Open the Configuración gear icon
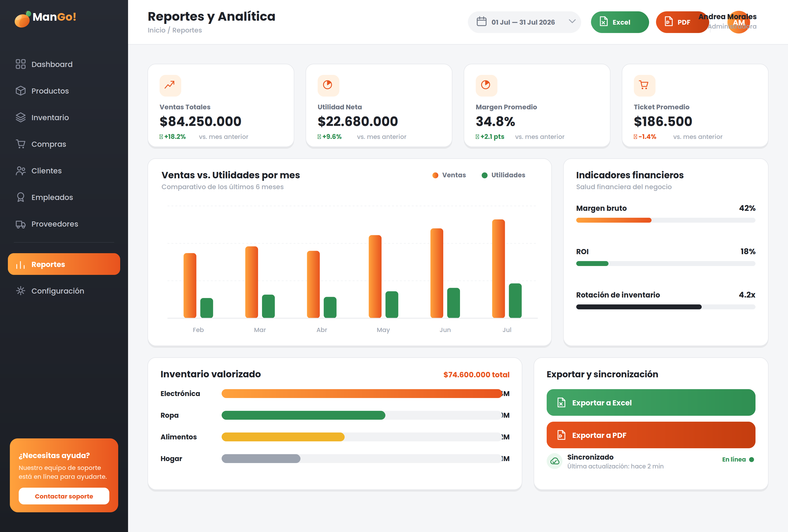Screen dimensions: 788x532 click(21, 291)
